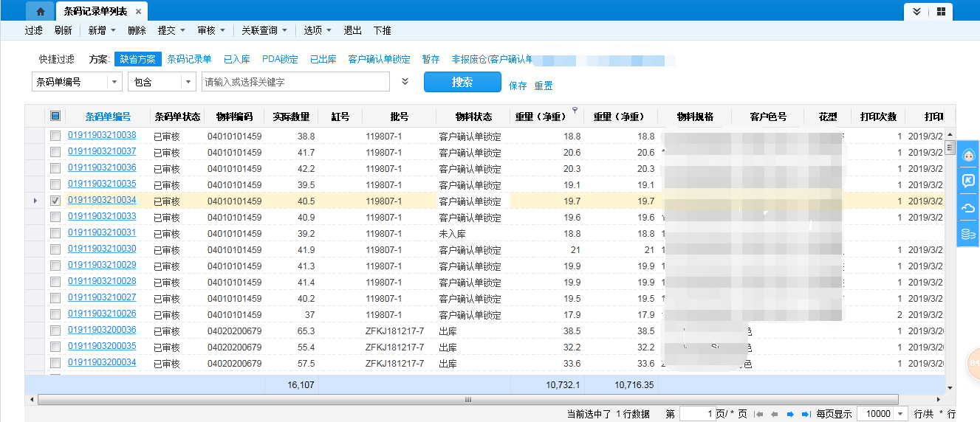
Task: Select the PDA锁定 filter scheme
Action: tap(280, 59)
